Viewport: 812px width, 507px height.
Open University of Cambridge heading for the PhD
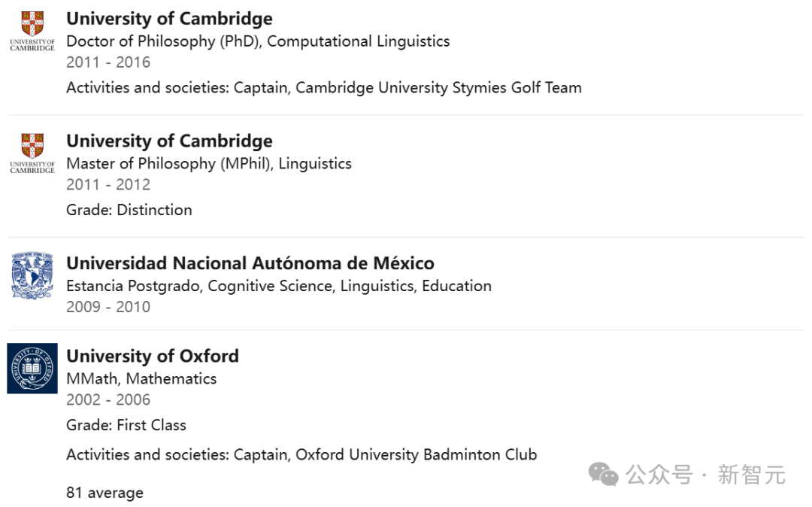[x=169, y=19]
